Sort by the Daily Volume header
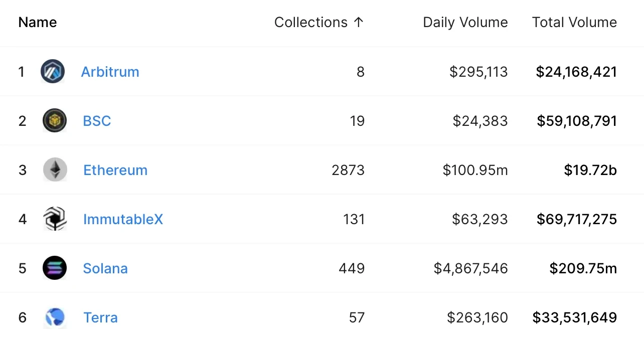644x340 pixels. [465, 23]
